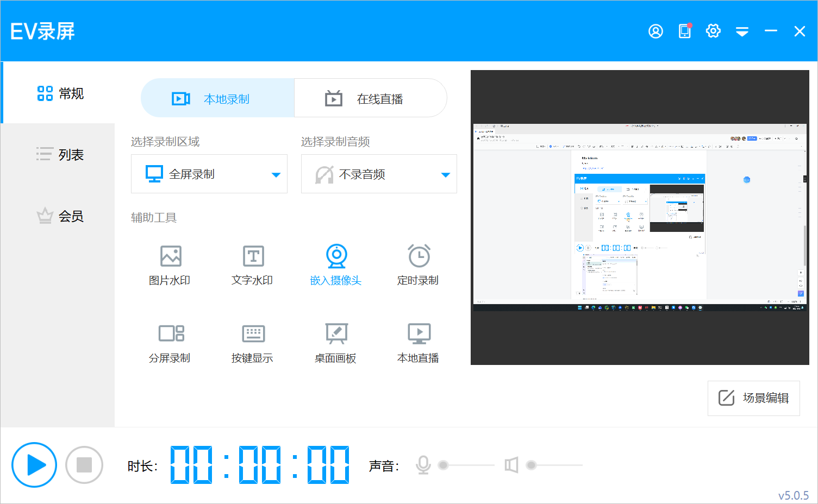818x504 pixels.
Task: Select the 本地录制 mode tab
Action: pos(217,98)
